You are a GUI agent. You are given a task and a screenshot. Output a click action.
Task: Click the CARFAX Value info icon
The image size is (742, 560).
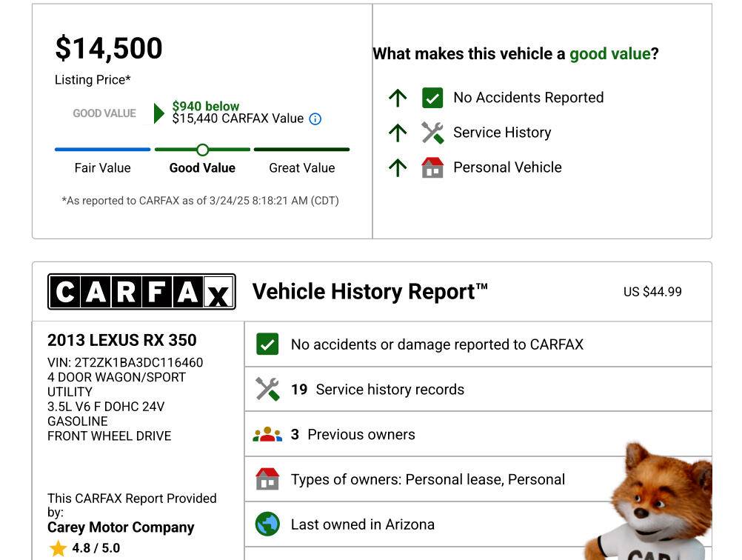(315, 119)
